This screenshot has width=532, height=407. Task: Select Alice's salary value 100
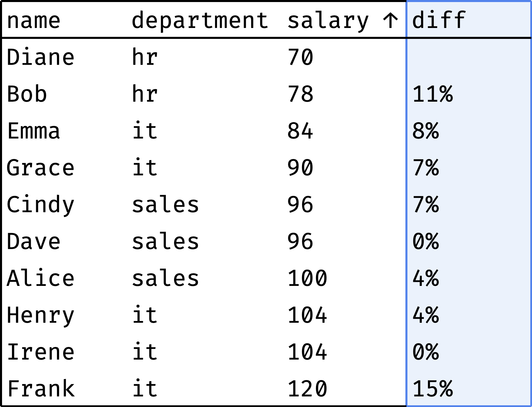coord(307,278)
